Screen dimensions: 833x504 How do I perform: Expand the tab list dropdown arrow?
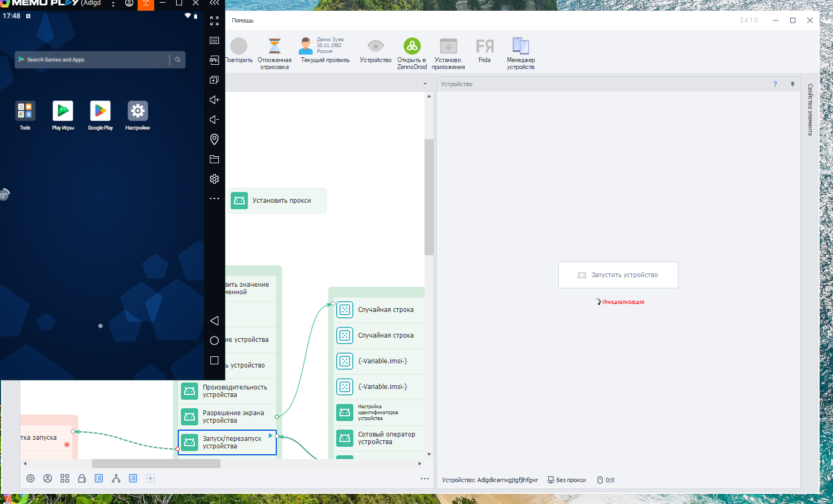coord(425,84)
